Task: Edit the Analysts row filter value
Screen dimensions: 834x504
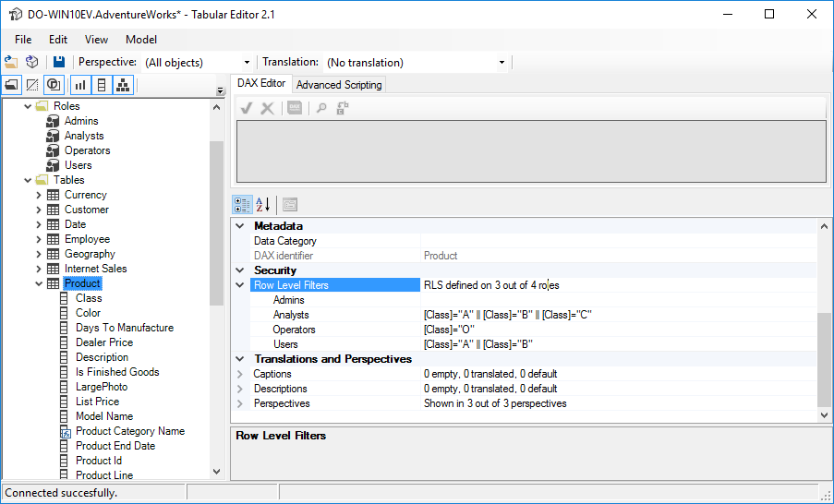Action: 618,315
